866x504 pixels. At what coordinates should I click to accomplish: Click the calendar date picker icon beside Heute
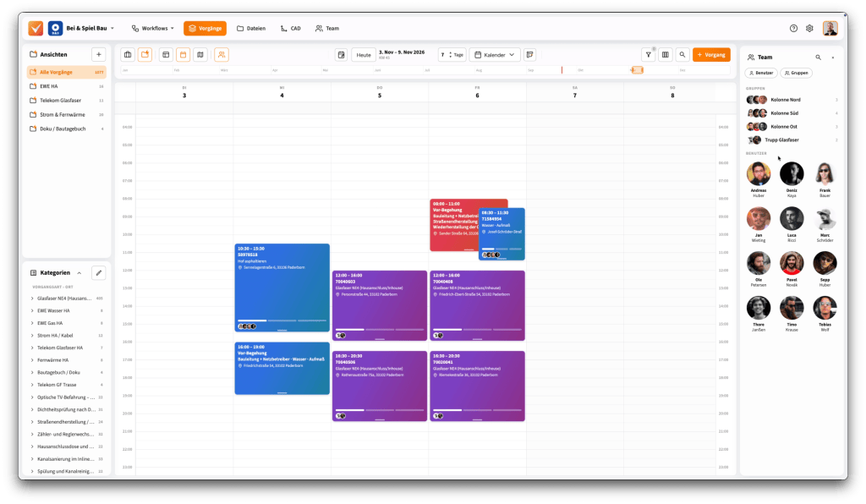click(342, 55)
